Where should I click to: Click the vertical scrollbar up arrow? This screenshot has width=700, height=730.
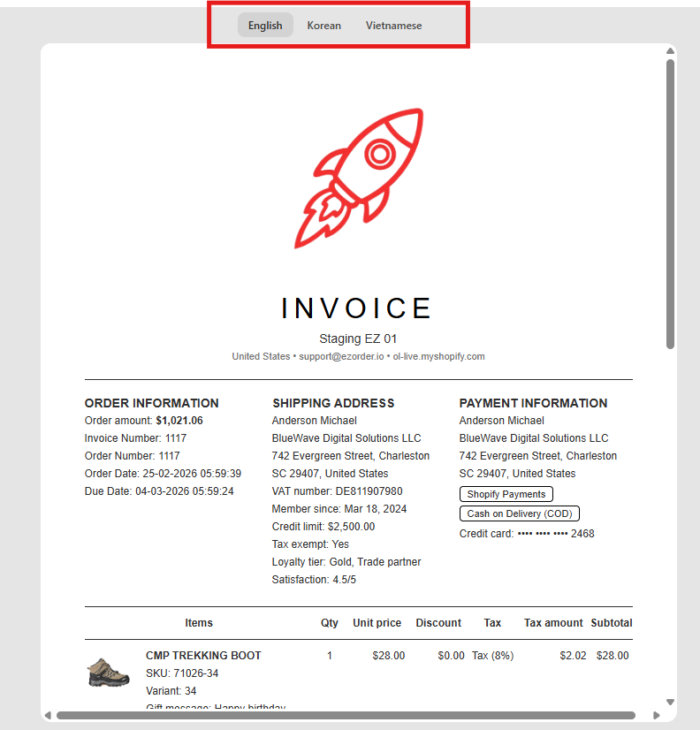670,50
